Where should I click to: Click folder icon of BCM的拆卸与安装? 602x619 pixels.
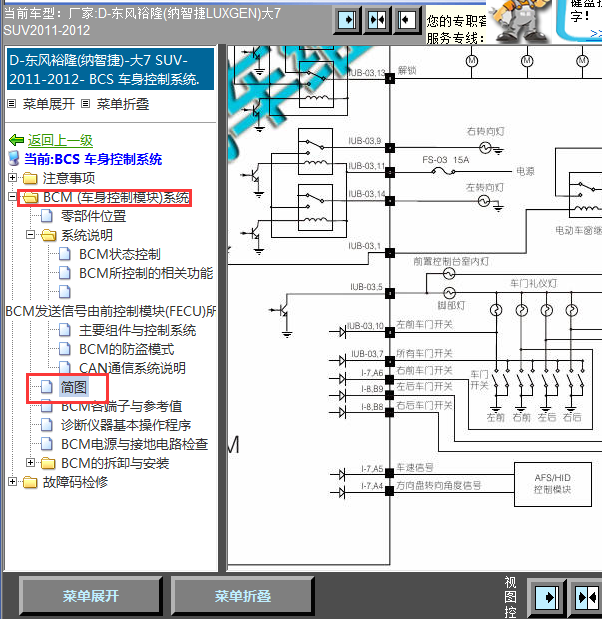48,463
